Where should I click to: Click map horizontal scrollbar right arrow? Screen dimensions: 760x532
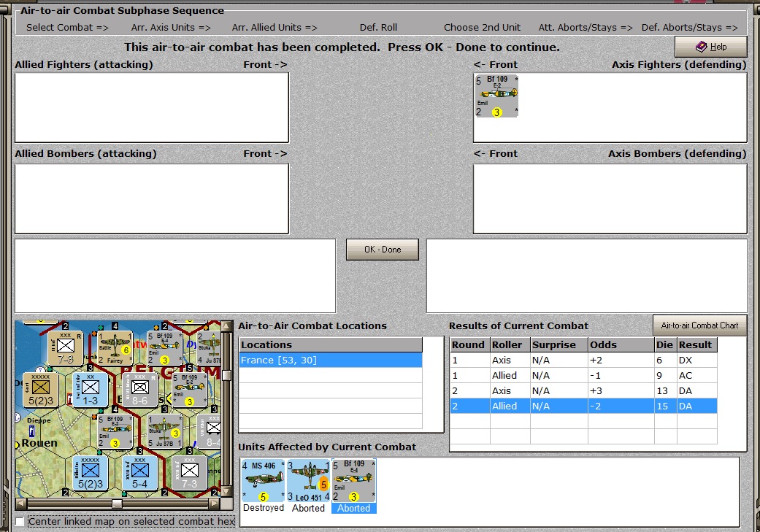click(215, 504)
